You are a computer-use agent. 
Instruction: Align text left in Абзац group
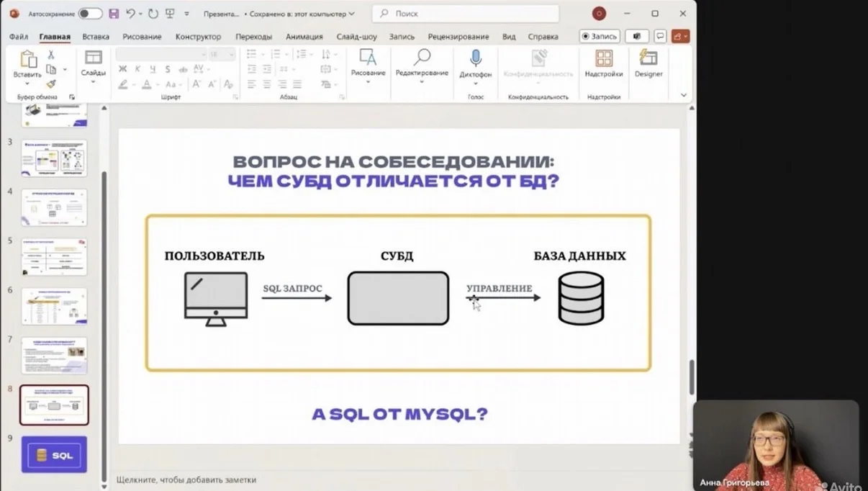(x=251, y=84)
